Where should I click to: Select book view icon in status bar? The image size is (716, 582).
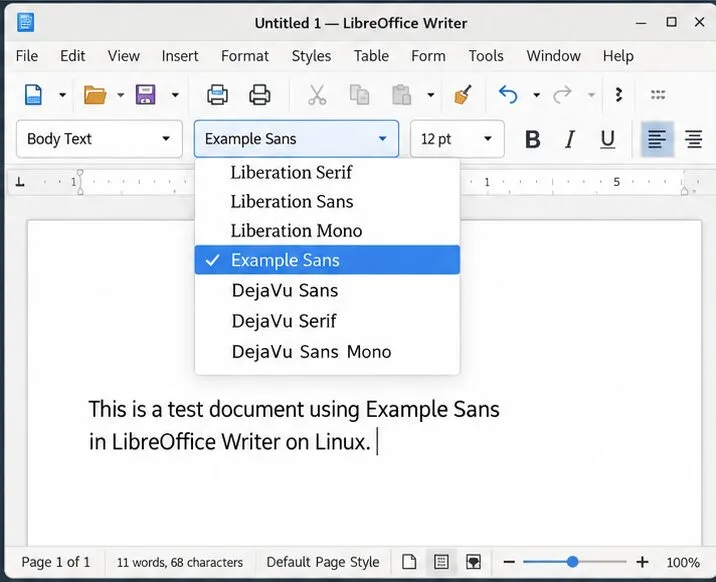coord(474,561)
